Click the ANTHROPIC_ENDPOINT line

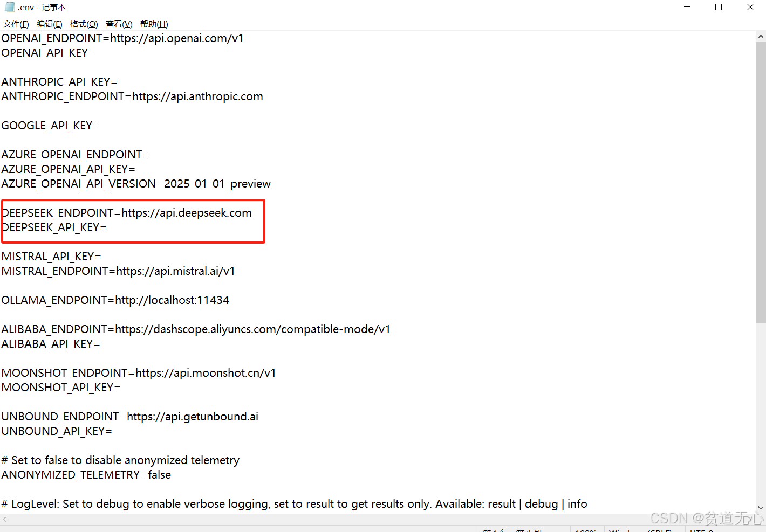[x=132, y=96]
